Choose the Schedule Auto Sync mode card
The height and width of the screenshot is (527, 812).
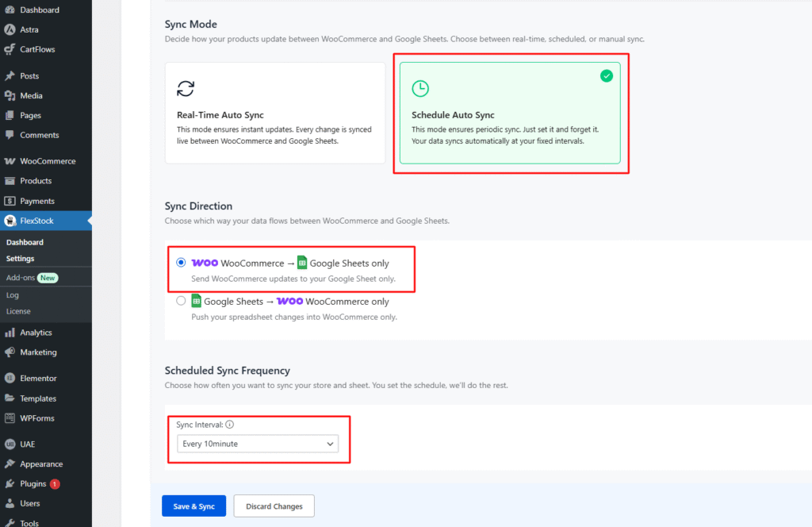(510, 113)
